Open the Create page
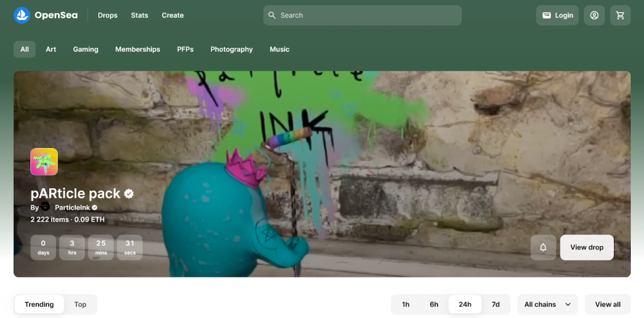644x318 pixels. pyautogui.click(x=172, y=15)
